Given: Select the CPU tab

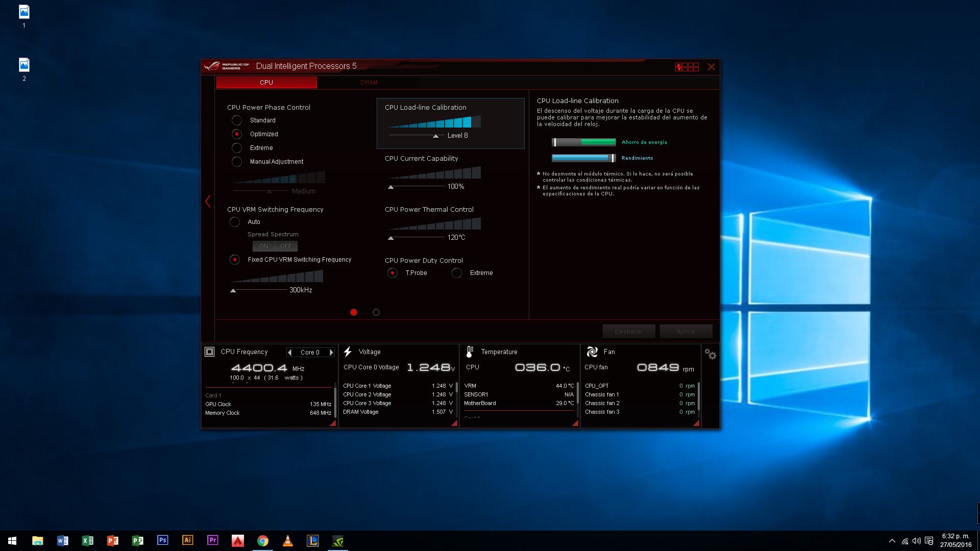Looking at the screenshot, I should [266, 82].
